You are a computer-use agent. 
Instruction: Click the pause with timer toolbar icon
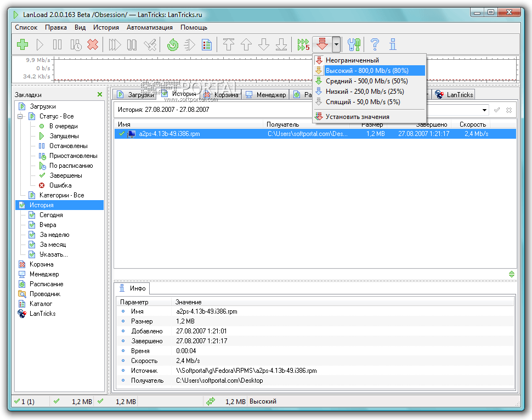pyautogui.click(x=76, y=44)
